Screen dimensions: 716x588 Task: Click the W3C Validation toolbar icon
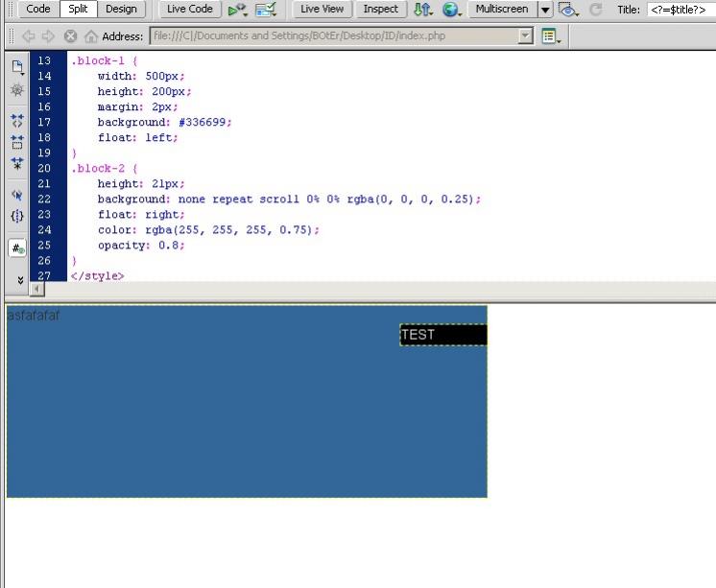click(x=266, y=10)
